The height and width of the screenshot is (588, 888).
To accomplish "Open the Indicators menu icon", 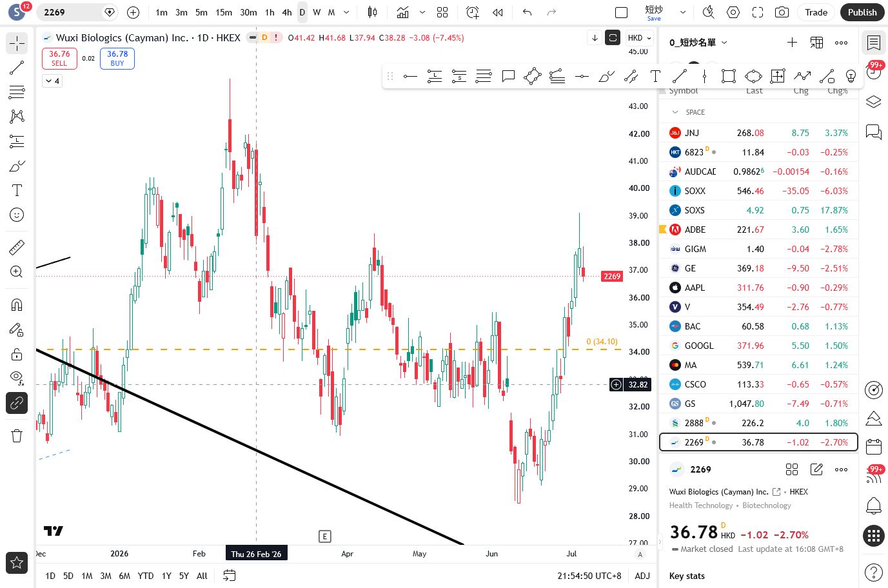I will coord(403,12).
